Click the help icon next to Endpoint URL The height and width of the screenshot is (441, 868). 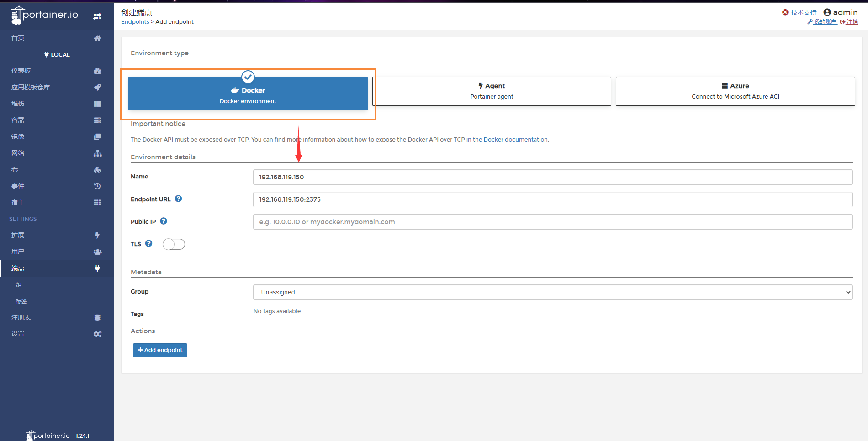click(x=179, y=199)
